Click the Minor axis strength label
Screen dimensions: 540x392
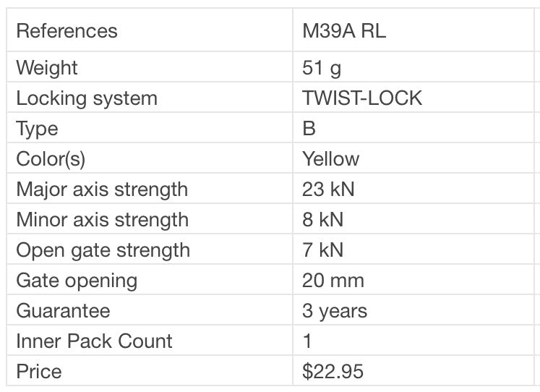[x=102, y=220]
